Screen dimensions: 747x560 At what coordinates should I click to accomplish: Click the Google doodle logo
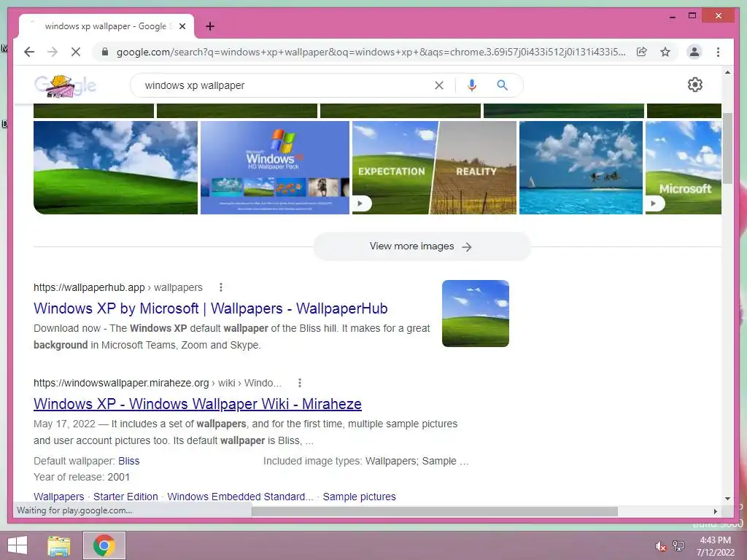(x=65, y=85)
